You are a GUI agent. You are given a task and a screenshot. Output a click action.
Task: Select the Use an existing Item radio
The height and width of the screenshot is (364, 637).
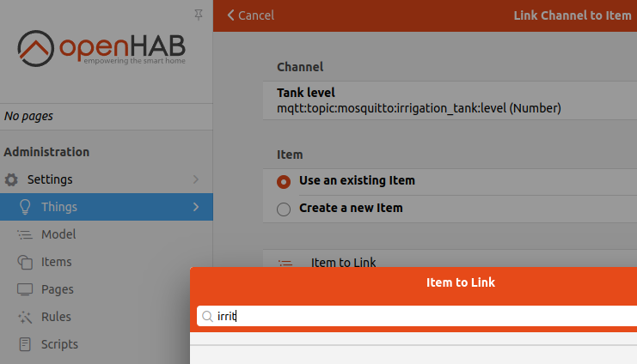point(284,181)
